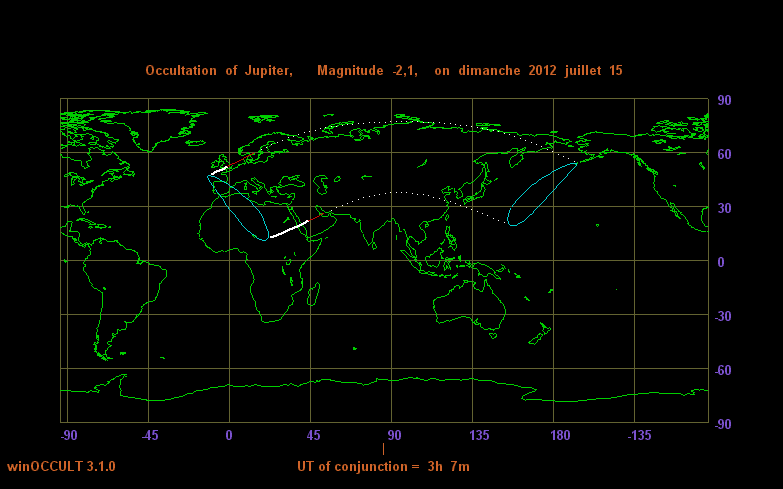
Task: Click the Greenland outline on the map
Action: click(165, 130)
